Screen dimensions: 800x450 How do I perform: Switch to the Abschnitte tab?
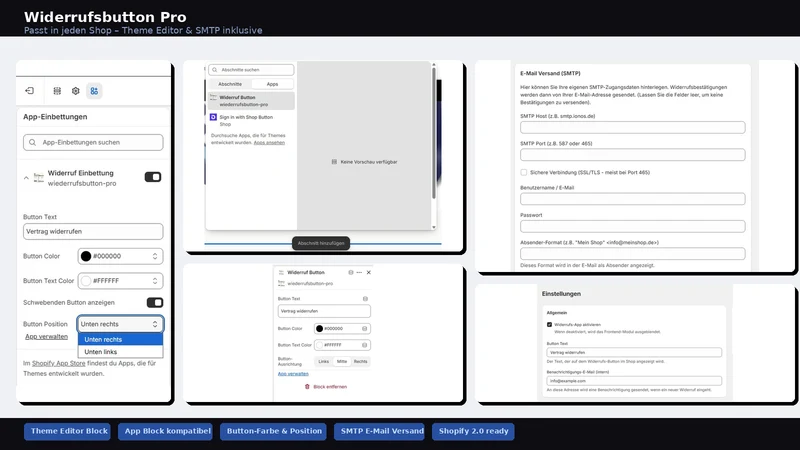click(230, 84)
